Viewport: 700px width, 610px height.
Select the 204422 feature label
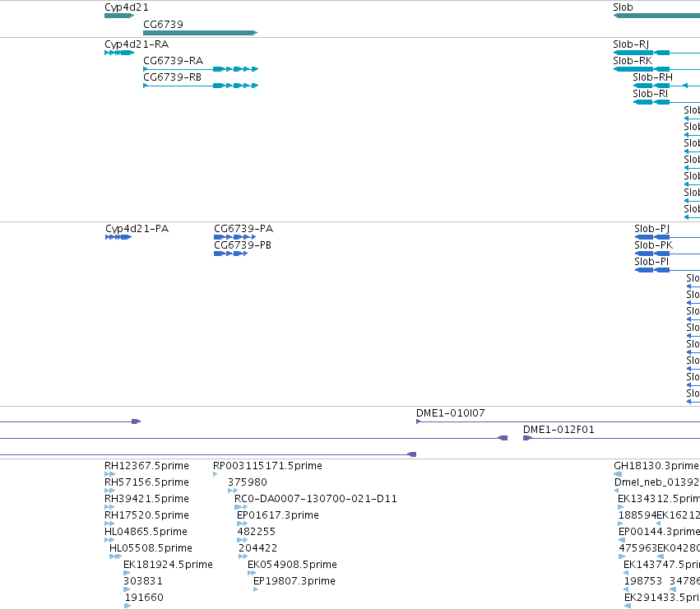[x=257, y=548]
